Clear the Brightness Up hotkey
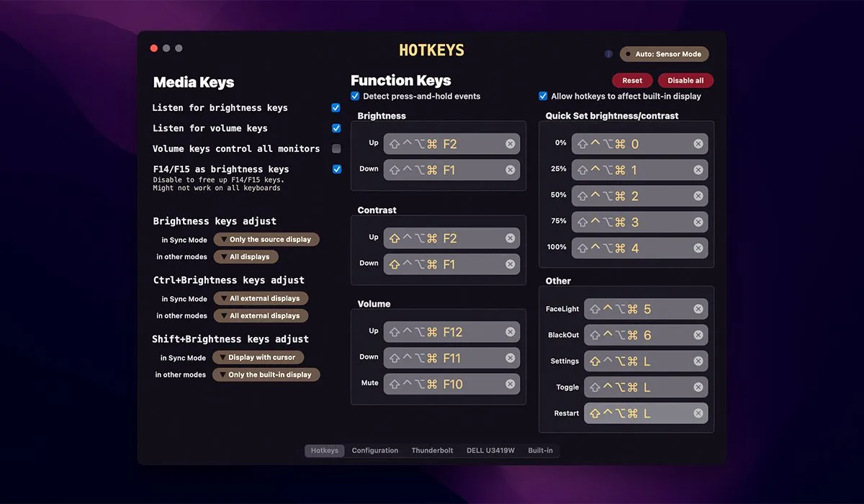Screen dimensions: 864x504 [510, 144]
